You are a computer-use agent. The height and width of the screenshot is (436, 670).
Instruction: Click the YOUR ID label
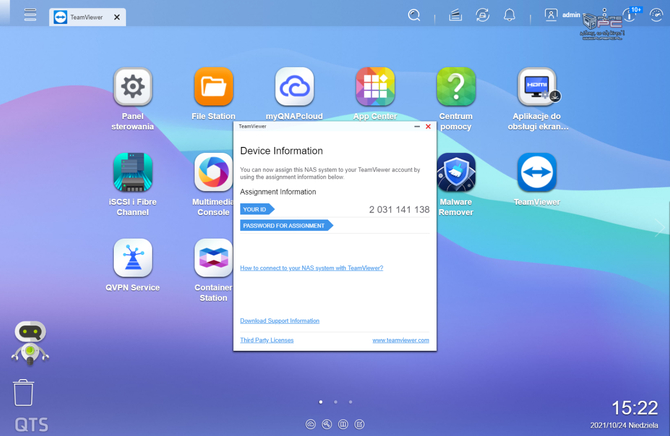click(255, 209)
